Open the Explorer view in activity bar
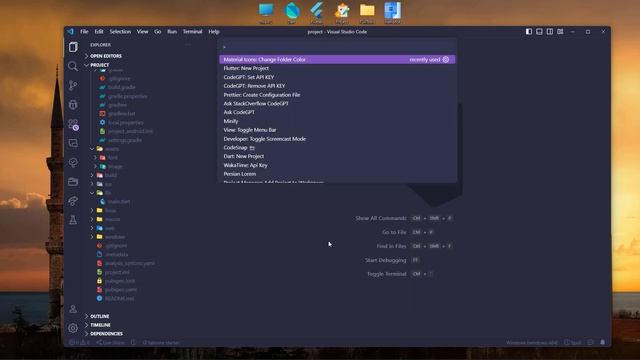This screenshot has height=360, width=640. coord(73,47)
